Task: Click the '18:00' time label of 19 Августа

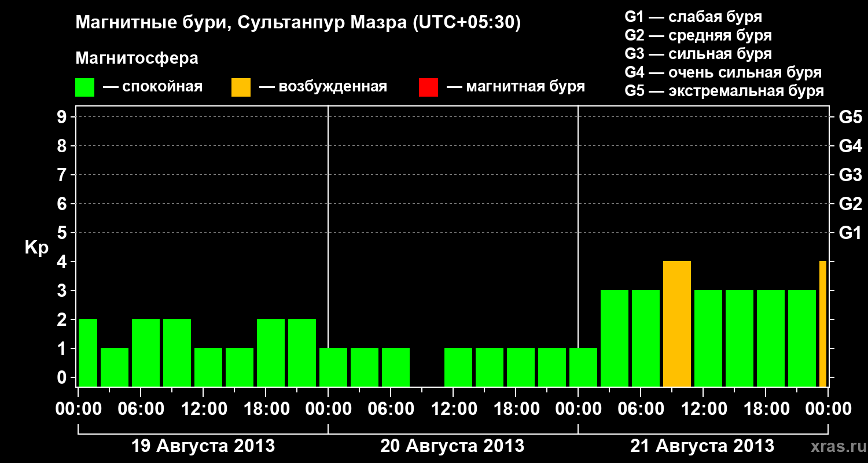Action: click(x=266, y=409)
